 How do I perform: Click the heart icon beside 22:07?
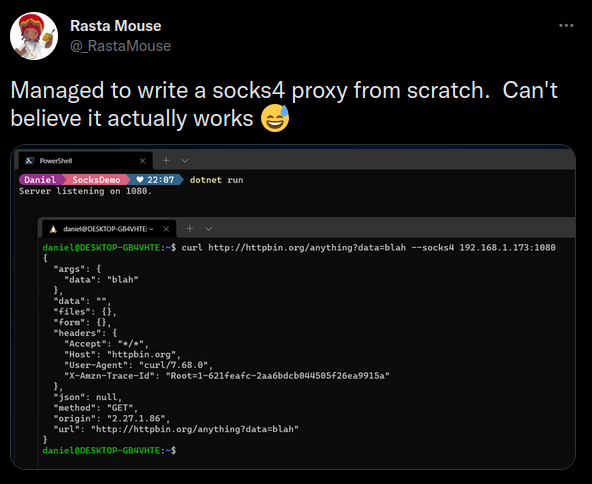click(140, 180)
